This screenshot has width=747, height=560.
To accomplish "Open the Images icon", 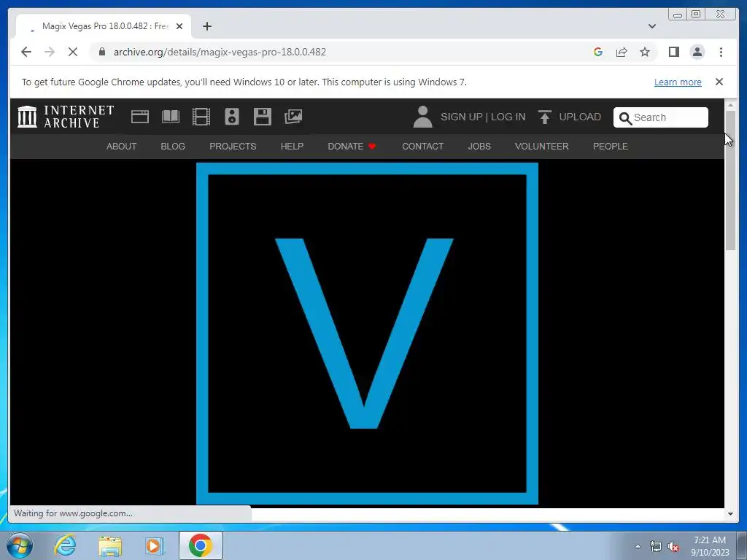I will click(293, 117).
